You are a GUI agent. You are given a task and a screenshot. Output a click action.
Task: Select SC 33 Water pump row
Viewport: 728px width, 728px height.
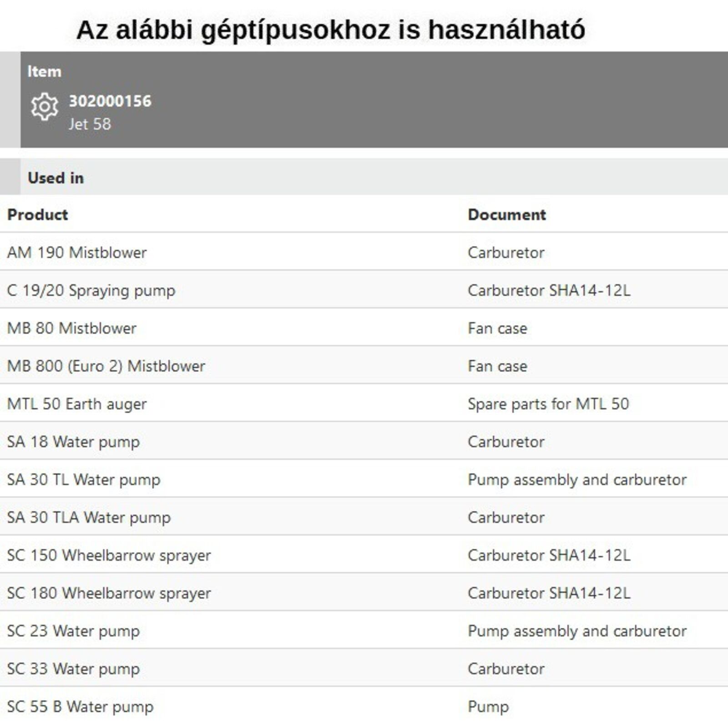tap(73, 669)
